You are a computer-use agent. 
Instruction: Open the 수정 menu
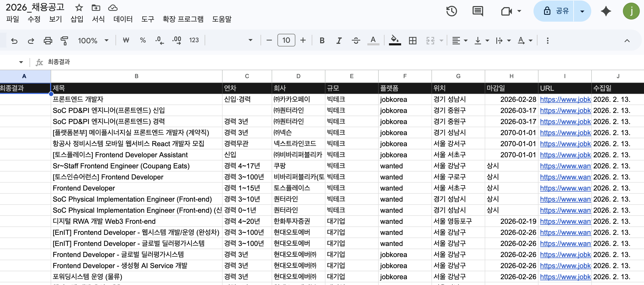coord(34,19)
